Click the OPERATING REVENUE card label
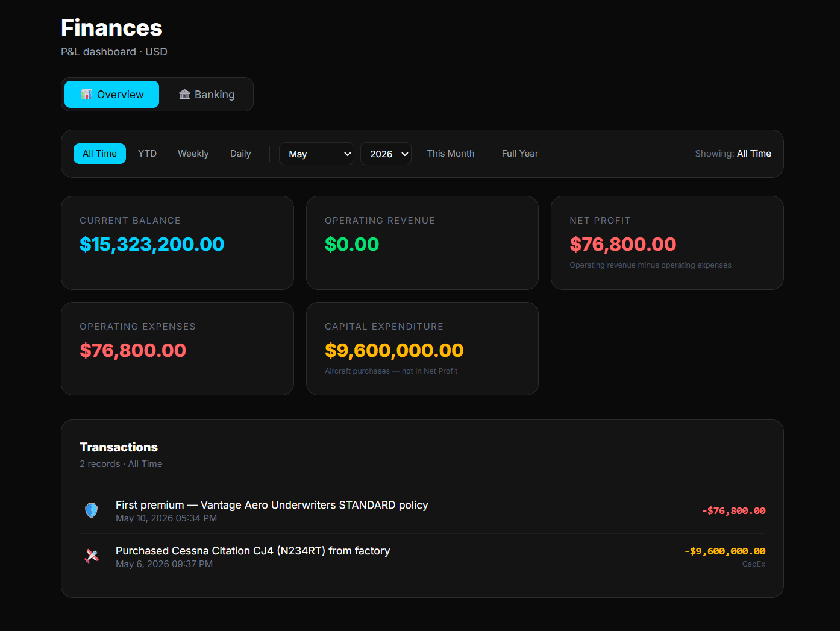 pos(380,221)
